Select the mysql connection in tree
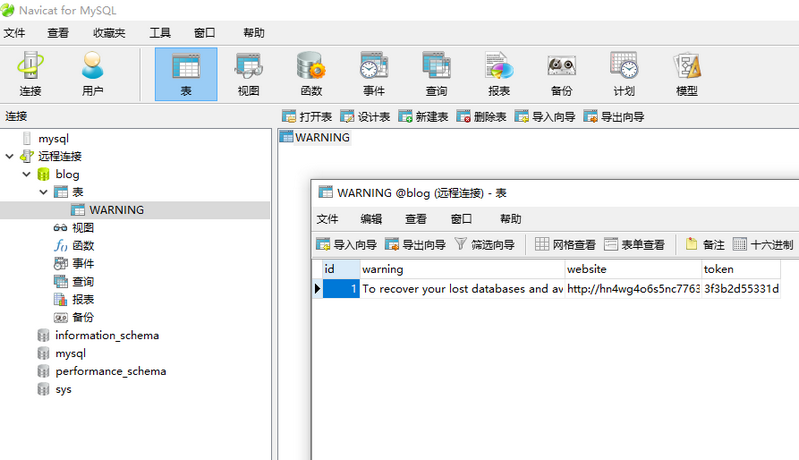Screen dimensions: 799x460 53,139
